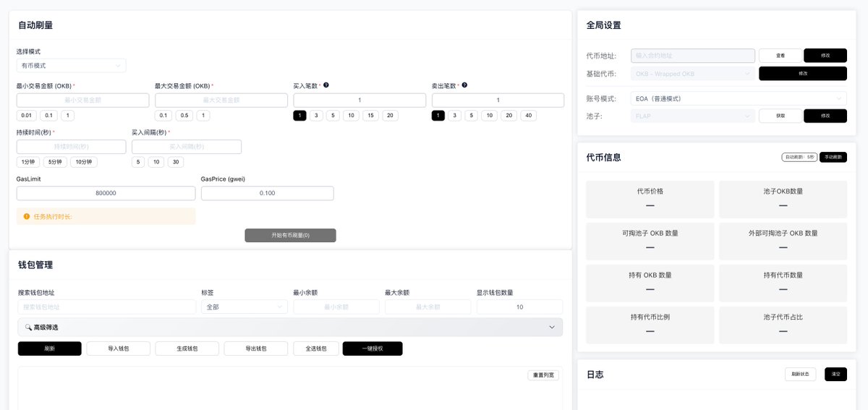868x410 pixels.
Task: Click magnifier icon in 高级筛选 bar
Action: coord(28,327)
